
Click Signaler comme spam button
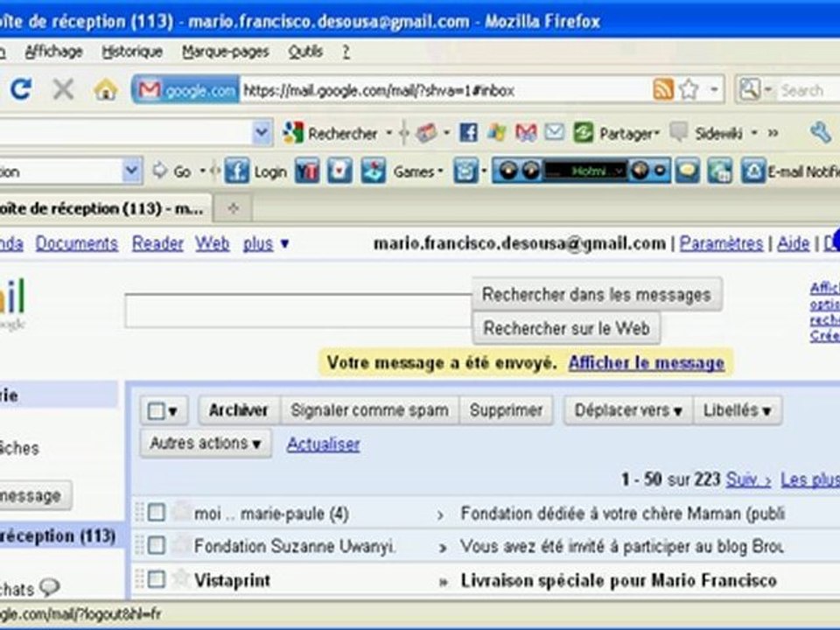click(x=369, y=410)
